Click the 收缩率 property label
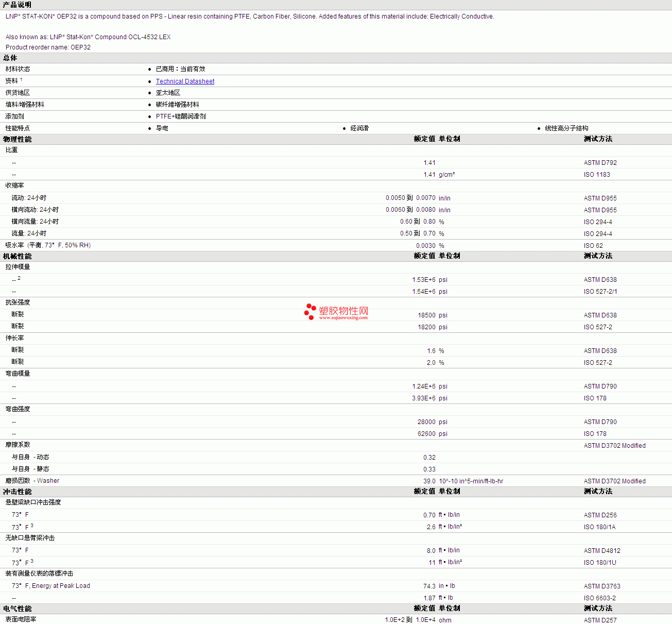672x624 pixels. tap(14, 185)
